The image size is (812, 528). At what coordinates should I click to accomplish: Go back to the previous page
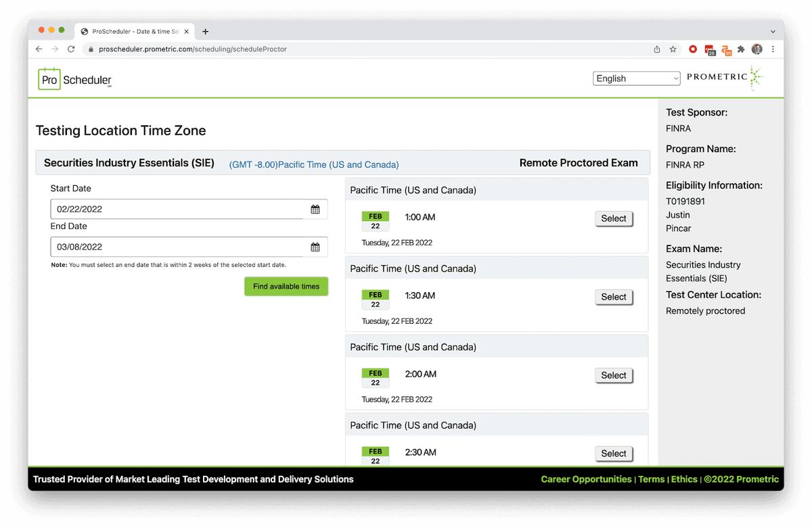[39, 49]
